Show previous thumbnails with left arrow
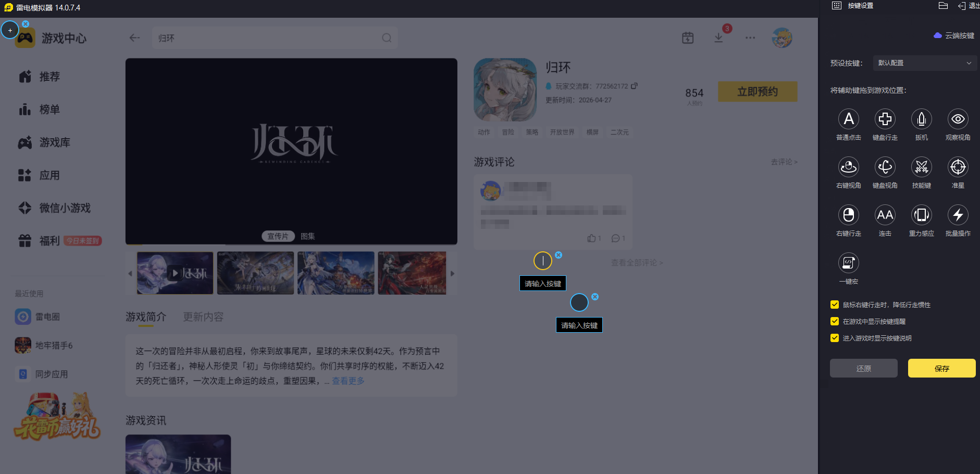 click(x=130, y=273)
